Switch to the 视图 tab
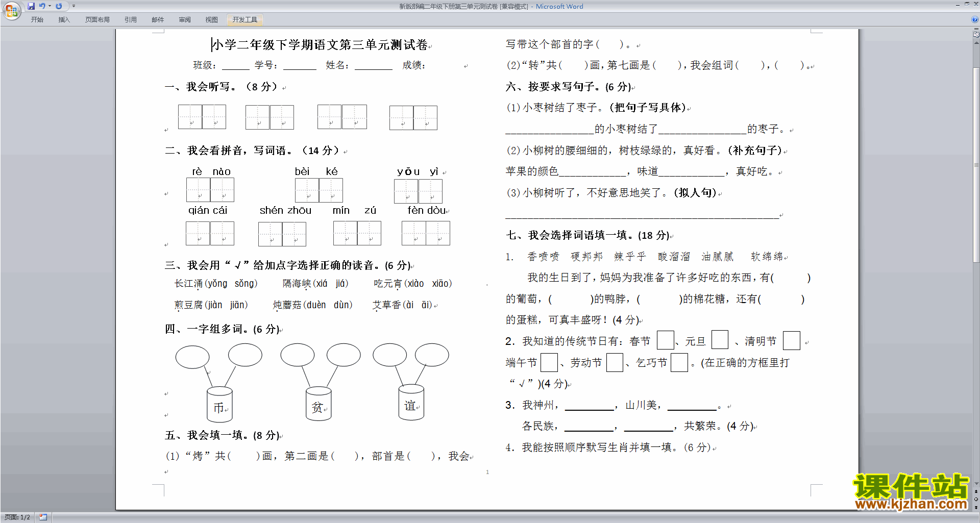The image size is (980, 523). click(x=212, y=20)
